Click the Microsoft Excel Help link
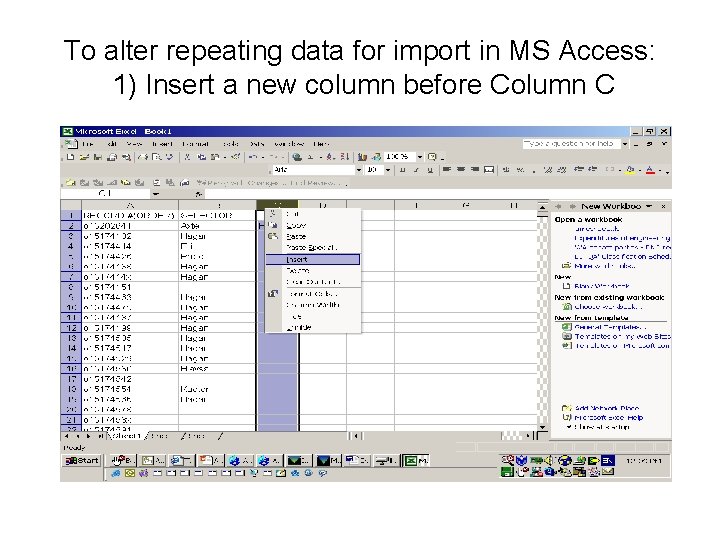Image resolution: width=720 pixels, height=540 pixels. click(x=608, y=417)
